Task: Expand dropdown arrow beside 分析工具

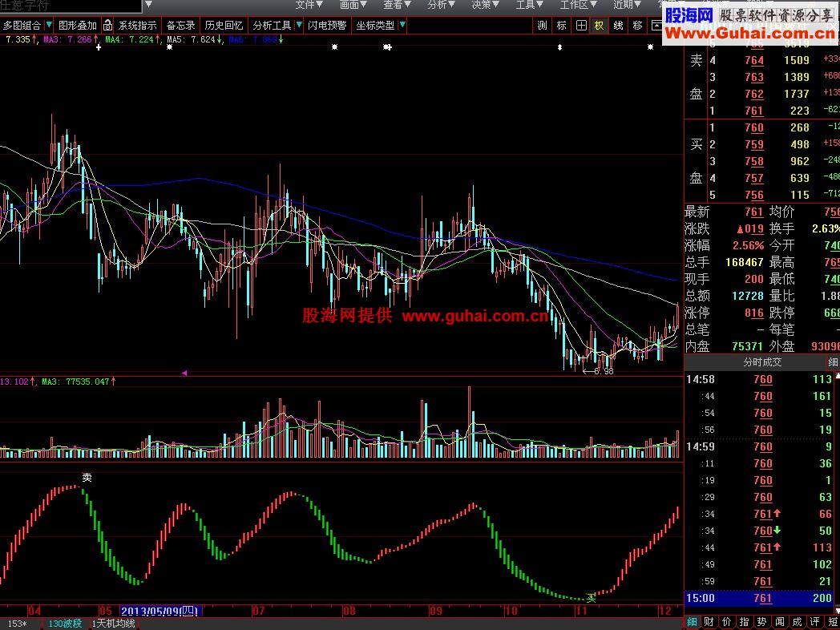Action: point(299,25)
